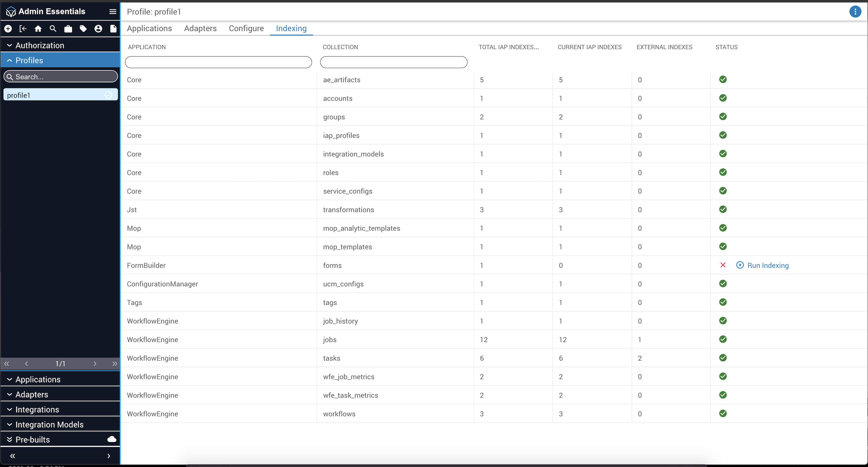Viewport: 868px width, 467px height.
Task: Collapse sidebar with bottom double-chevron button
Action: (x=13, y=455)
